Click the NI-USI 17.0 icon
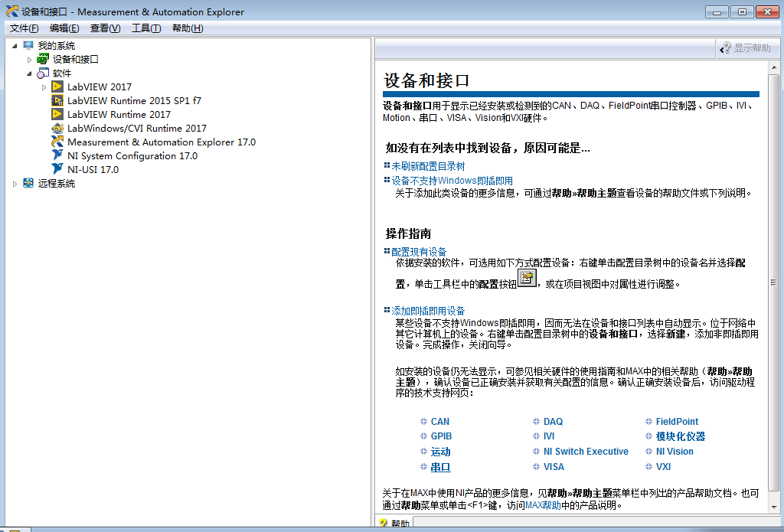 coord(57,169)
